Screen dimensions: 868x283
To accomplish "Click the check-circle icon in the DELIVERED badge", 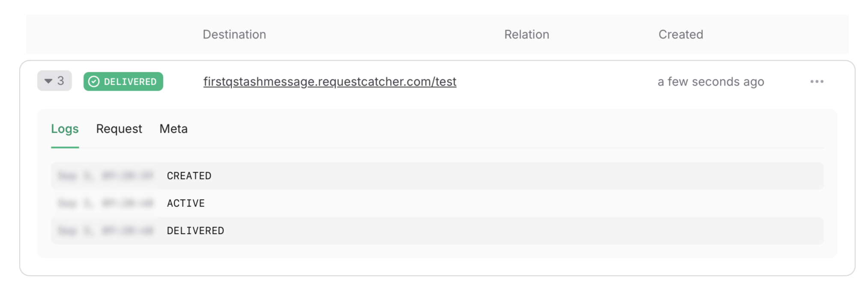I will [94, 81].
